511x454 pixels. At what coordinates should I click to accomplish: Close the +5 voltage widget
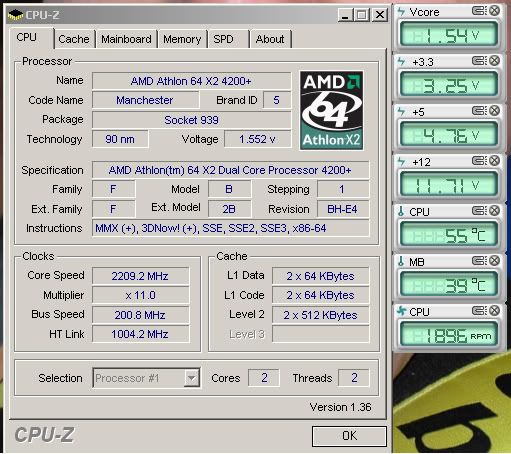(495, 111)
